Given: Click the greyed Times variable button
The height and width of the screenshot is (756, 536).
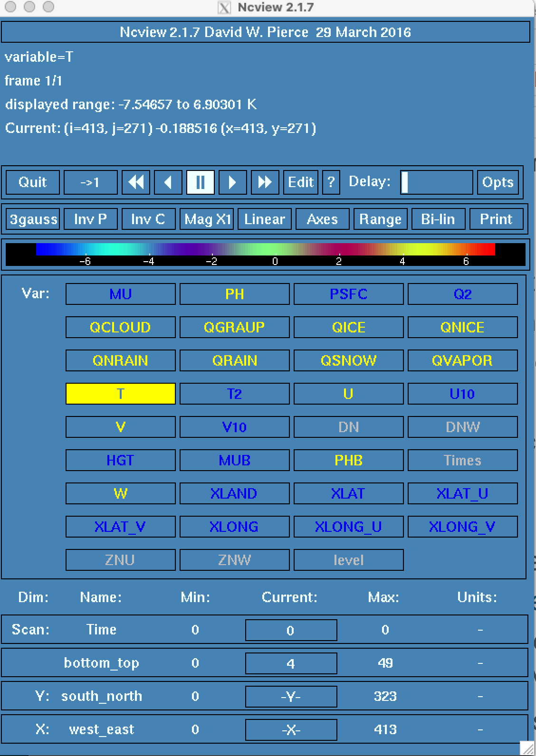Looking at the screenshot, I should [463, 460].
